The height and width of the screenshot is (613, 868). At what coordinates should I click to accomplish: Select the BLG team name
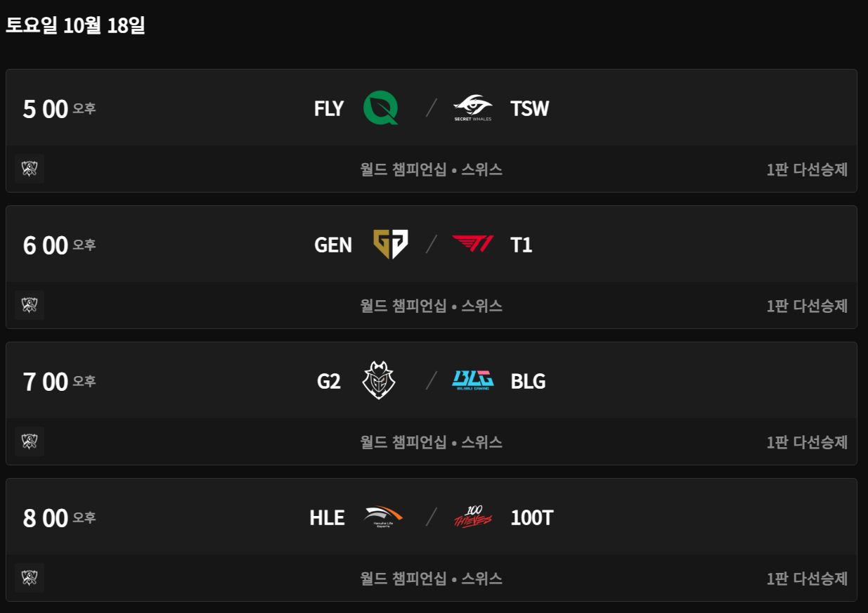click(528, 381)
